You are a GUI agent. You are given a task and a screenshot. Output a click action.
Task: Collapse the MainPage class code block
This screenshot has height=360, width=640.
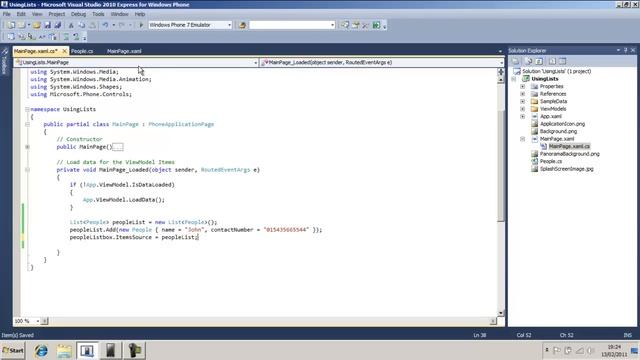pyautogui.click(x=27, y=124)
